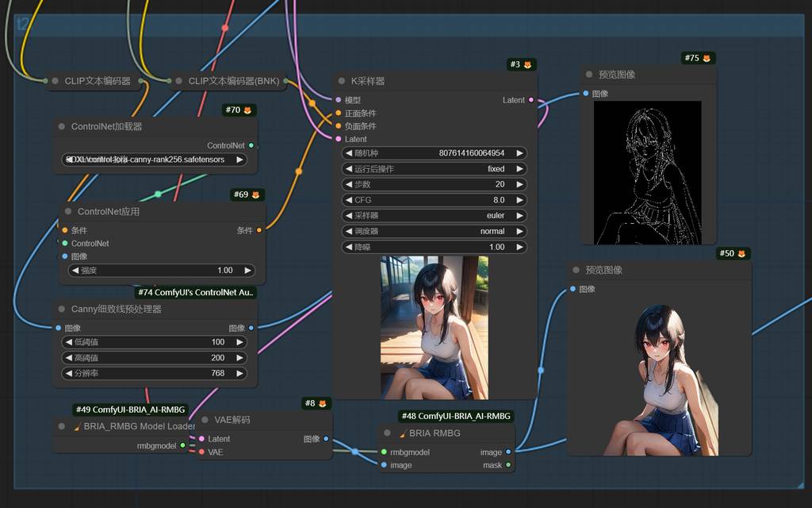Screen dimensions: 812x508
Task: Click the fox badge on node #70
Action: 247,110
